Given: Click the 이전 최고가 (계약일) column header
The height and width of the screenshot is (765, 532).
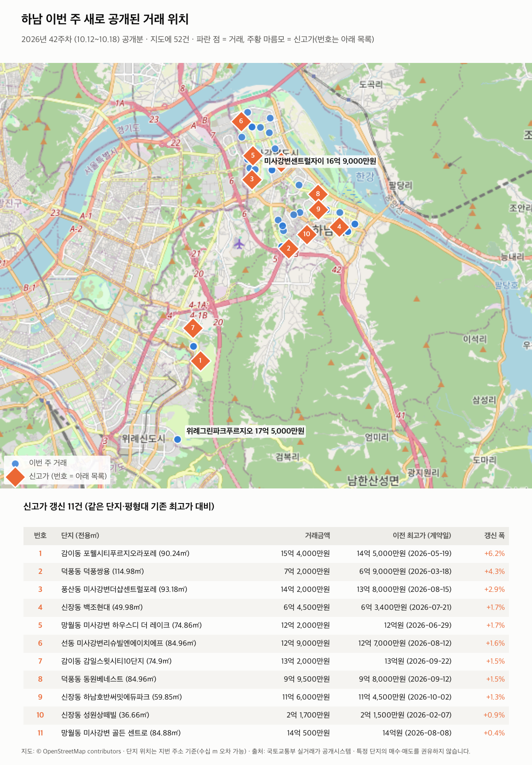Looking at the screenshot, I should pos(422,535).
